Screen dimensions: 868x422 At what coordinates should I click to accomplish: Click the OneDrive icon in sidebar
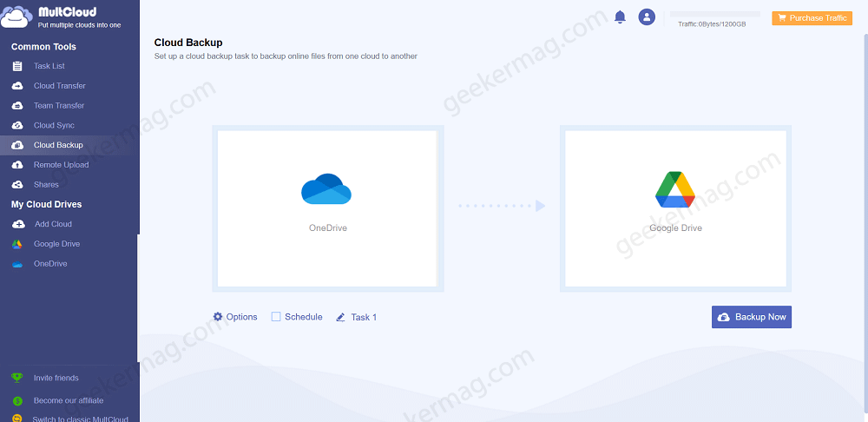pos(17,264)
